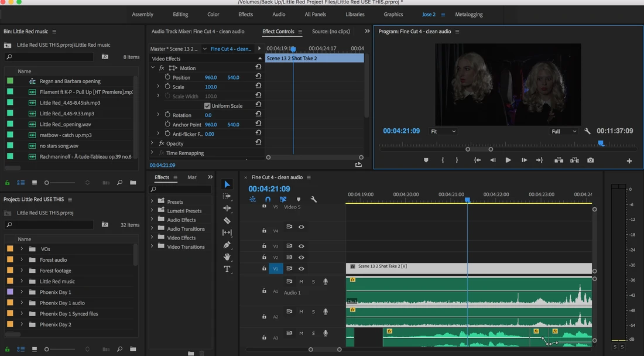Select the Ripple Edit tool
The image size is (644, 356).
pyautogui.click(x=227, y=208)
